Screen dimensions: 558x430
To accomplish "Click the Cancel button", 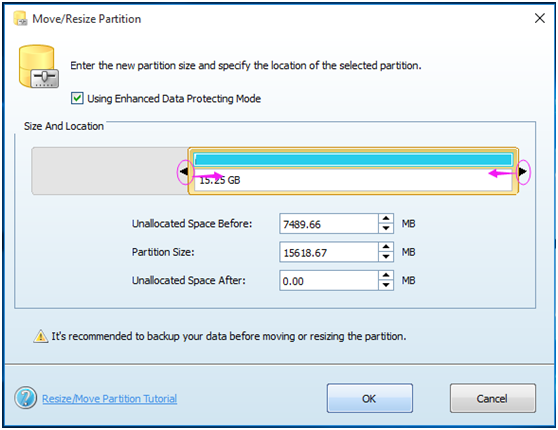I will (x=493, y=398).
